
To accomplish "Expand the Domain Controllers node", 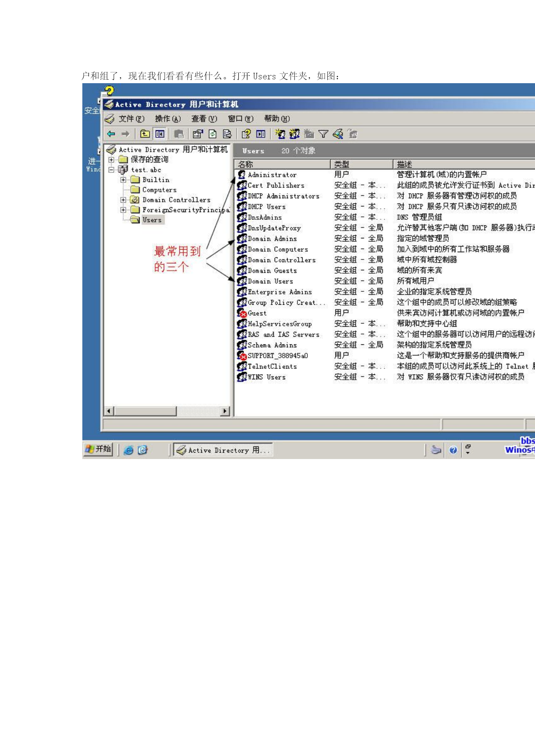I will tap(123, 200).
